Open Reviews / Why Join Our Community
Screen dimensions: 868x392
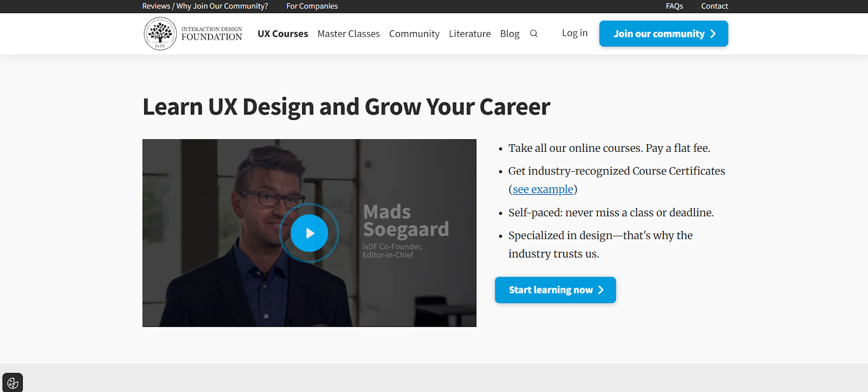tap(205, 6)
